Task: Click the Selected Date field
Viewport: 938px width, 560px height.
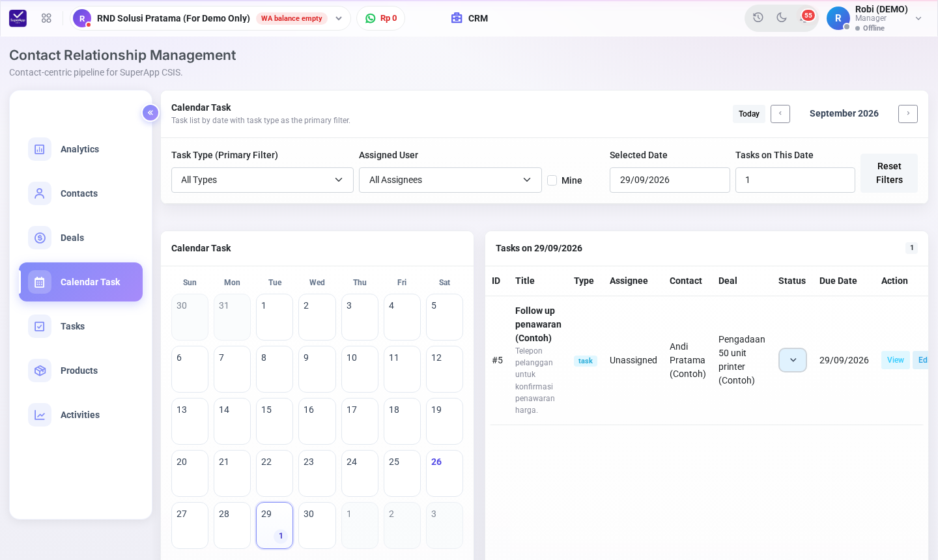Action: tap(670, 180)
